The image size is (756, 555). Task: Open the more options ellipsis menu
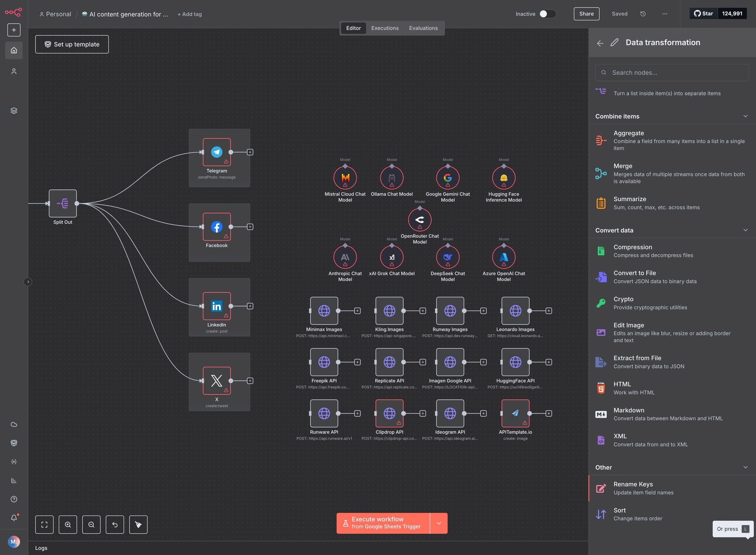click(x=665, y=14)
